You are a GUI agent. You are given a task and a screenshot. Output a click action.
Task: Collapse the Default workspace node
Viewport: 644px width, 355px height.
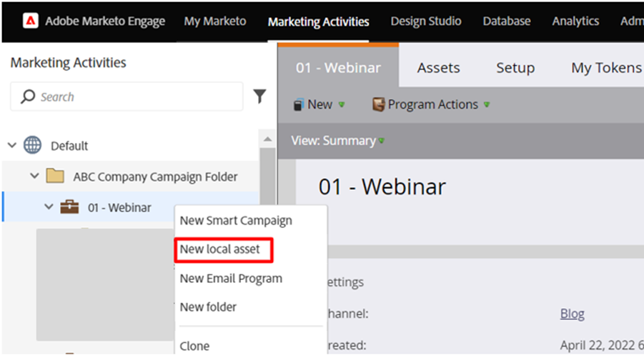12,145
